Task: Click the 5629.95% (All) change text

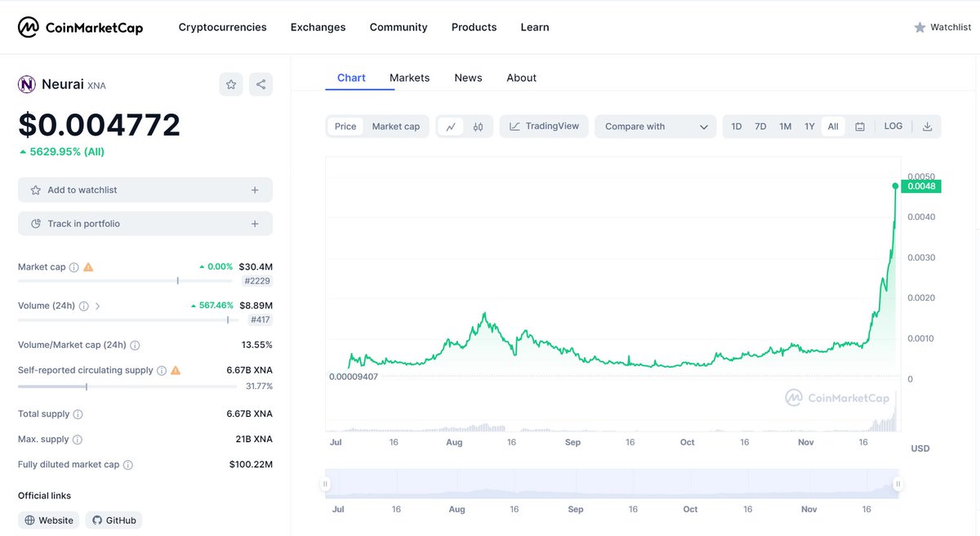Action: point(61,152)
